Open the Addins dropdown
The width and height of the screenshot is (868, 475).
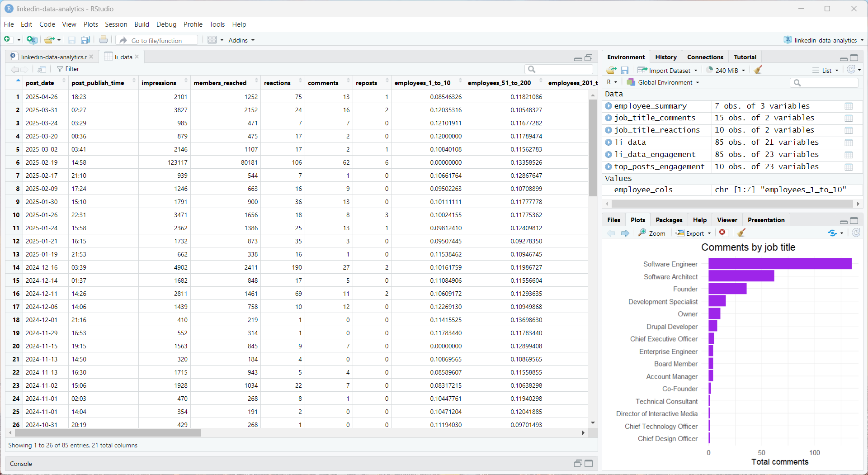point(241,40)
